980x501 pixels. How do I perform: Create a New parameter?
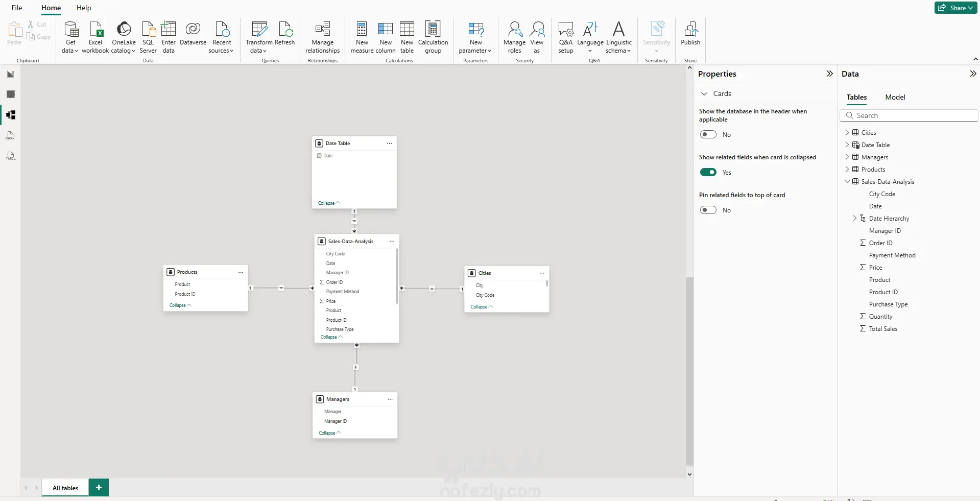pyautogui.click(x=475, y=37)
